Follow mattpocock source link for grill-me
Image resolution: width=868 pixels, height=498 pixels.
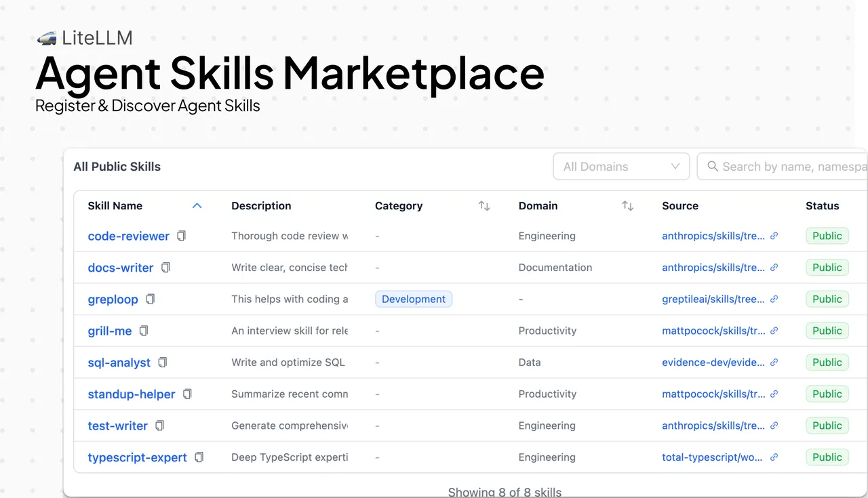pos(713,331)
